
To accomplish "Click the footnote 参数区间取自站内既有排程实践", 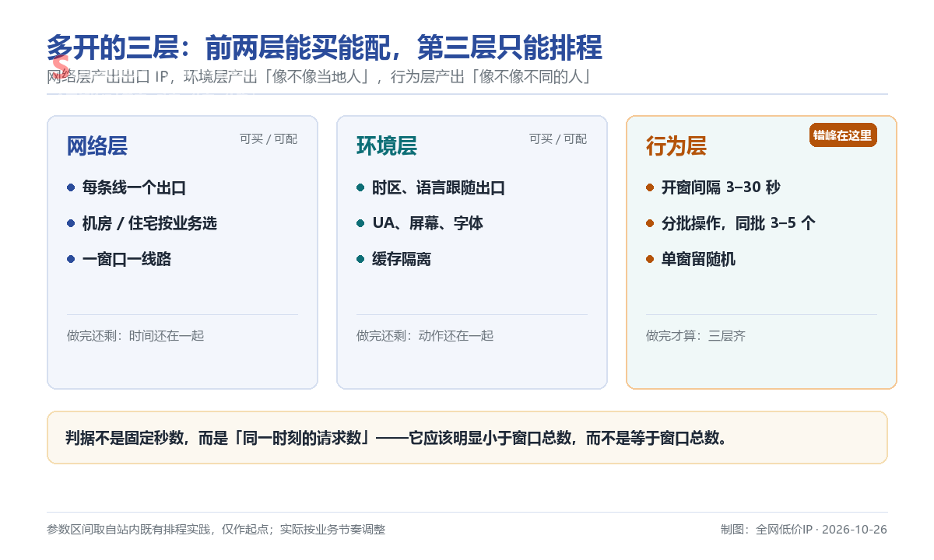I will click(216, 530).
